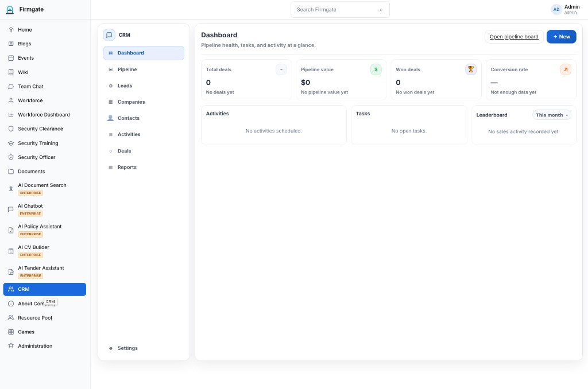Open Pipeline in CRM menu
Image resolution: width=588 pixels, height=389 pixels.
click(x=144, y=69)
